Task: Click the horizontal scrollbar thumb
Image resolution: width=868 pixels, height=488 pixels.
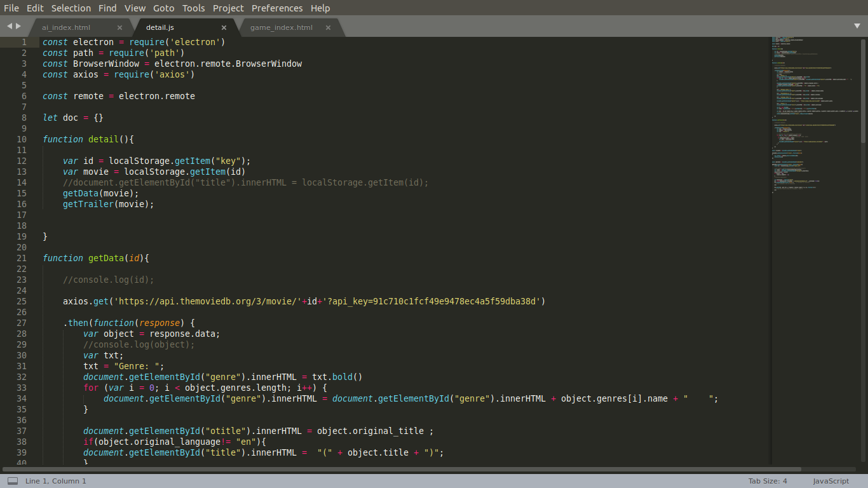Action: [402, 470]
